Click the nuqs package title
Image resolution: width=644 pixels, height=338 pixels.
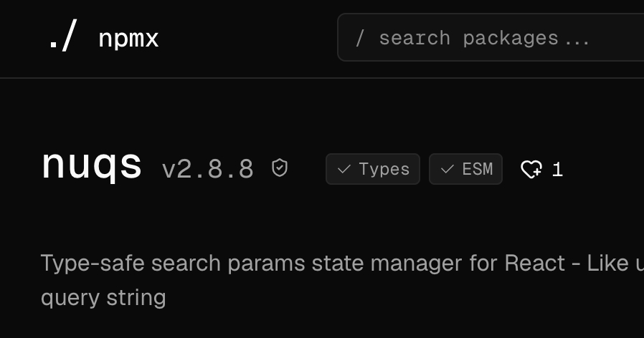click(92, 165)
